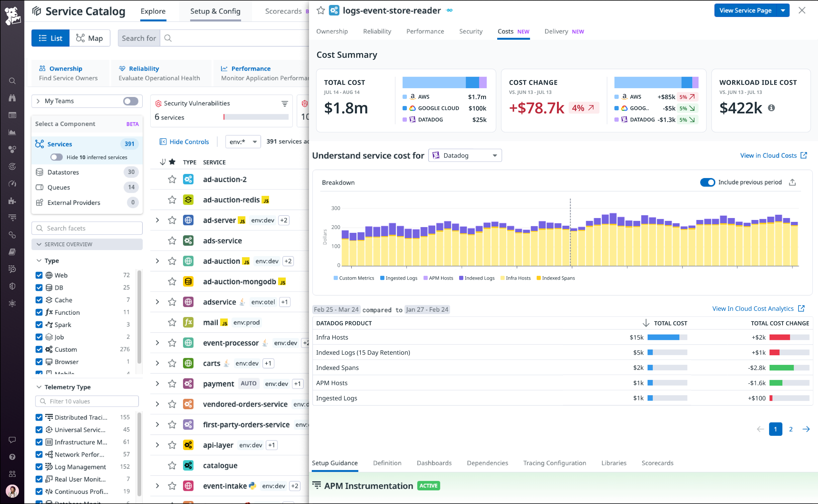This screenshot has height=504, width=818.
Task: Click the Datadog logo in the top corner
Action: (x=12, y=15)
